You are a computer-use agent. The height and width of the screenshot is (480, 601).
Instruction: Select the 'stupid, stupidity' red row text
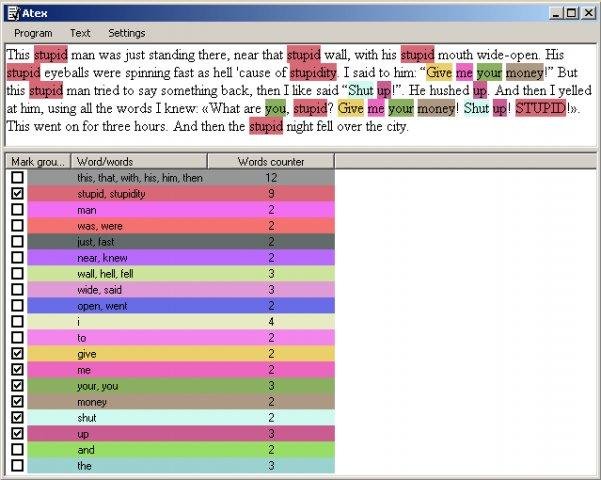(x=111, y=194)
